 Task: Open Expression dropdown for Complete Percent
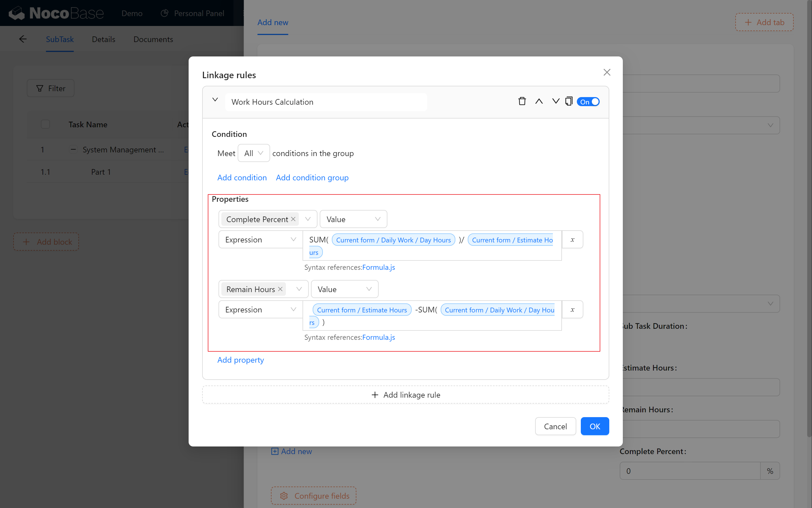(x=261, y=240)
